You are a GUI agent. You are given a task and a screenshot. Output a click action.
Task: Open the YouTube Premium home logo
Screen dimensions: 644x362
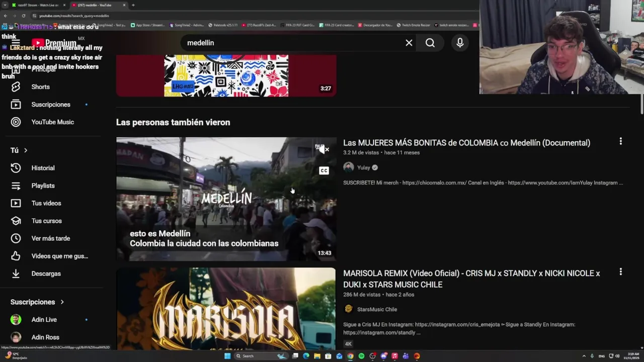[x=54, y=43]
